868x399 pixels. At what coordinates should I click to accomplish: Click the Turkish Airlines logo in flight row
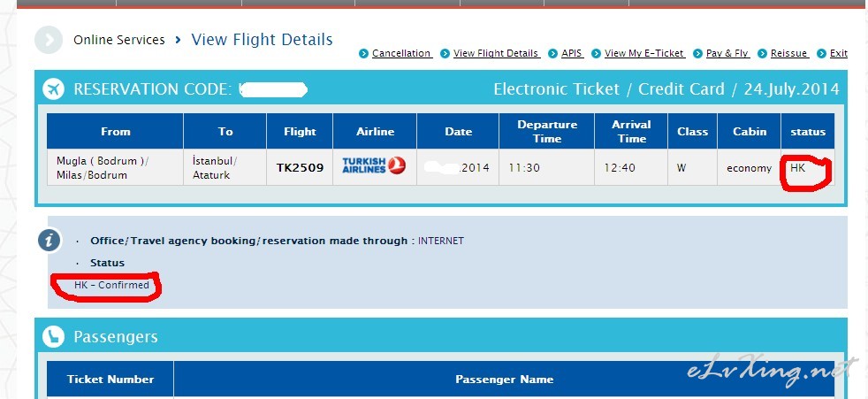(x=374, y=165)
